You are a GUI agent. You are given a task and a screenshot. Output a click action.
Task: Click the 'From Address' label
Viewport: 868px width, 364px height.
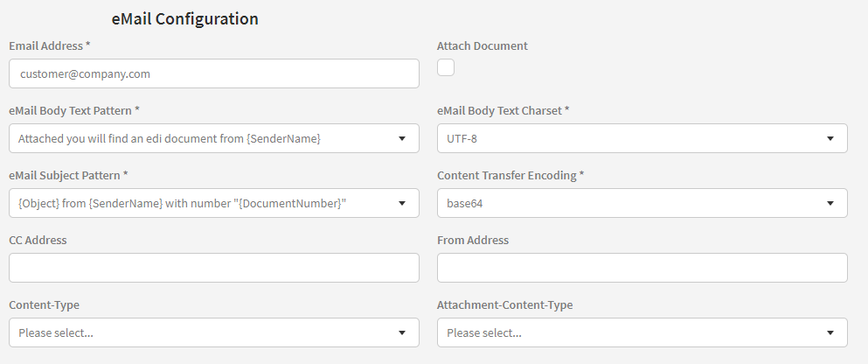pyautogui.click(x=472, y=240)
